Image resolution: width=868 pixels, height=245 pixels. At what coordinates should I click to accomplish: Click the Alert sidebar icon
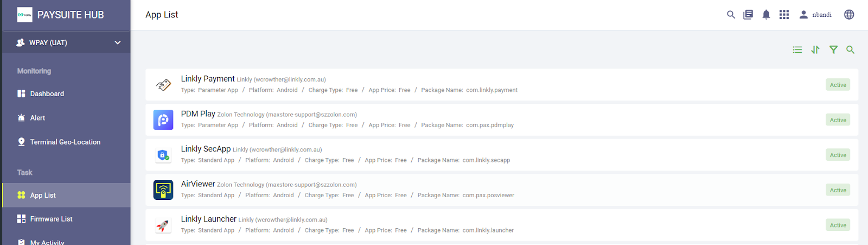[21, 117]
